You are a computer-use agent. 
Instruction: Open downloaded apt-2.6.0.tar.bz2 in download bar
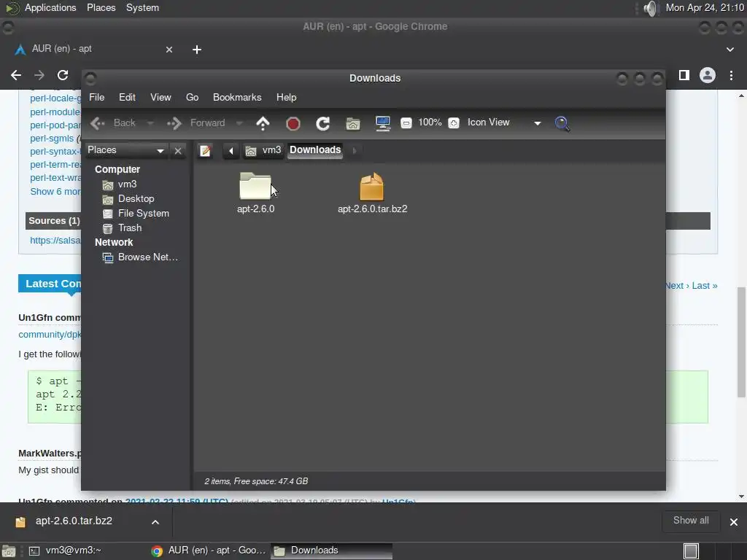(x=74, y=521)
